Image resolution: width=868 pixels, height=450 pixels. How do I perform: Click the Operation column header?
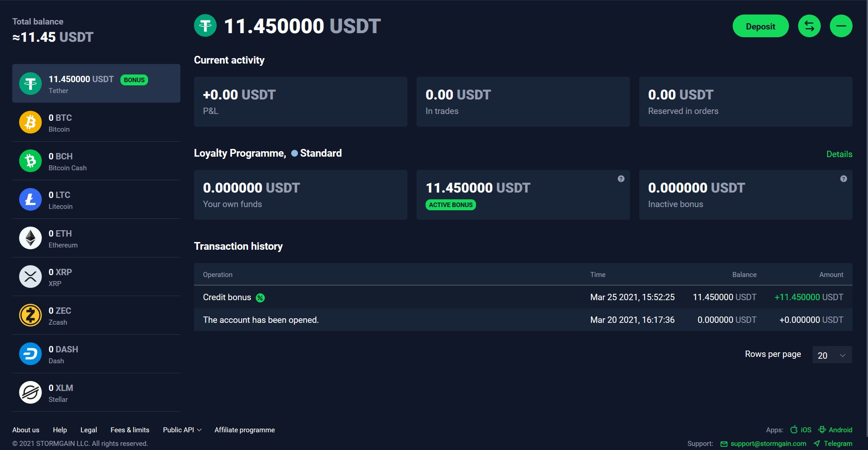click(x=218, y=275)
